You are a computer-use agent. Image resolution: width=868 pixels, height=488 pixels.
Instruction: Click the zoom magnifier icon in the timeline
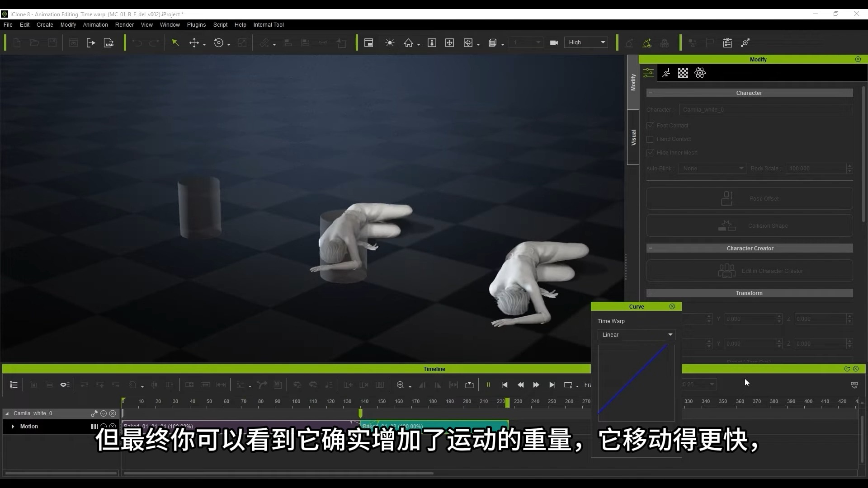pyautogui.click(x=401, y=385)
